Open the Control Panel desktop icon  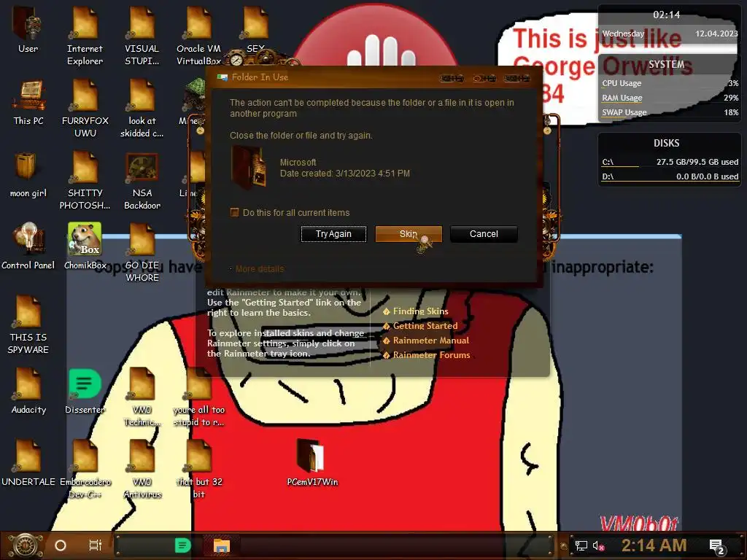point(28,246)
